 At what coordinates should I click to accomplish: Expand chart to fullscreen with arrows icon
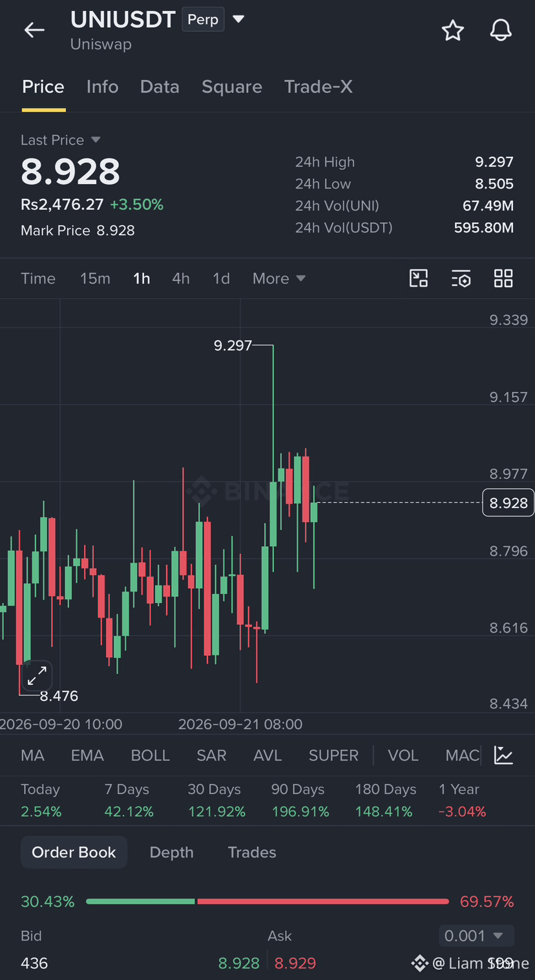click(x=37, y=676)
